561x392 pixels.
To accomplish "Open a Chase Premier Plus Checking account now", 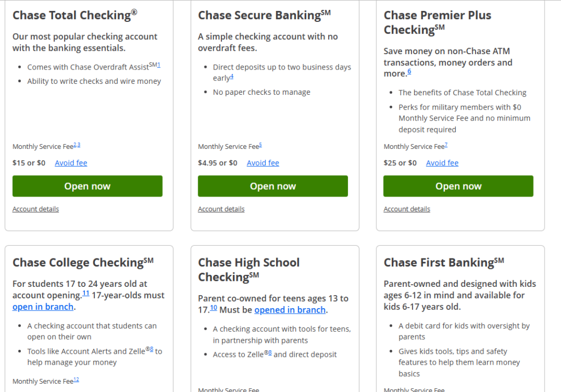I will tap(458, 186).
